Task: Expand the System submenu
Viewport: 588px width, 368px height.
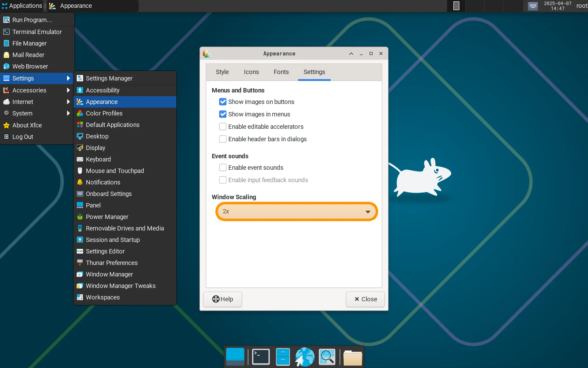Action: [37, 113]
